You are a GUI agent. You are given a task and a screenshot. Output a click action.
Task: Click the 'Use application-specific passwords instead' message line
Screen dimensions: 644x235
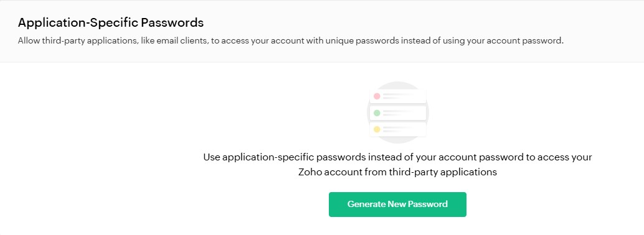pos(397,157)
